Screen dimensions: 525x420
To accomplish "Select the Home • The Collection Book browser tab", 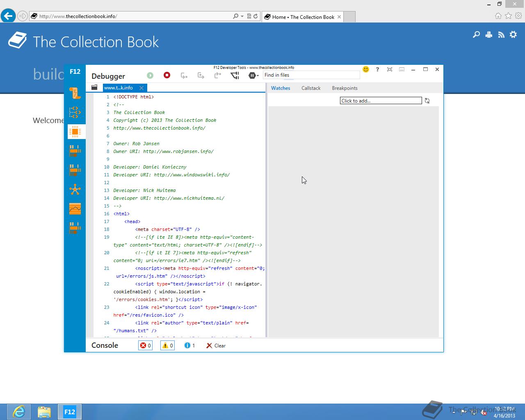I will coord(303,17).
